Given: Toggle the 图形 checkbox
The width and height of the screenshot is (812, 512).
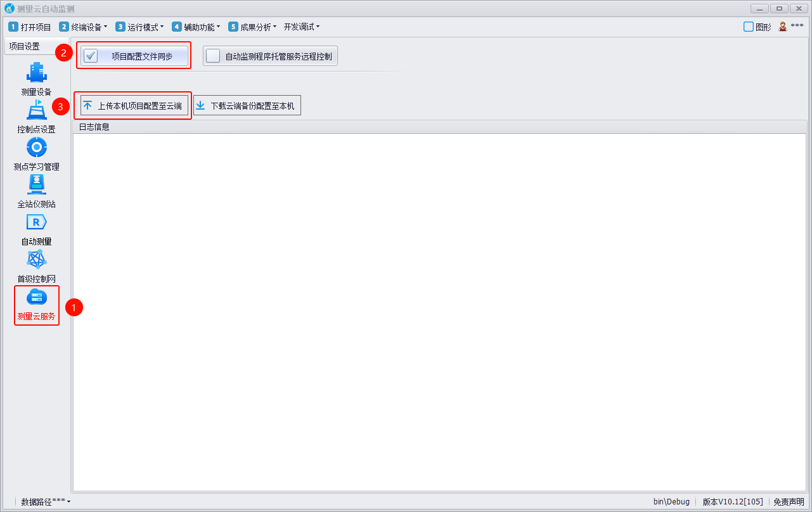Looking at the screenshot, I should pos(749,27).
